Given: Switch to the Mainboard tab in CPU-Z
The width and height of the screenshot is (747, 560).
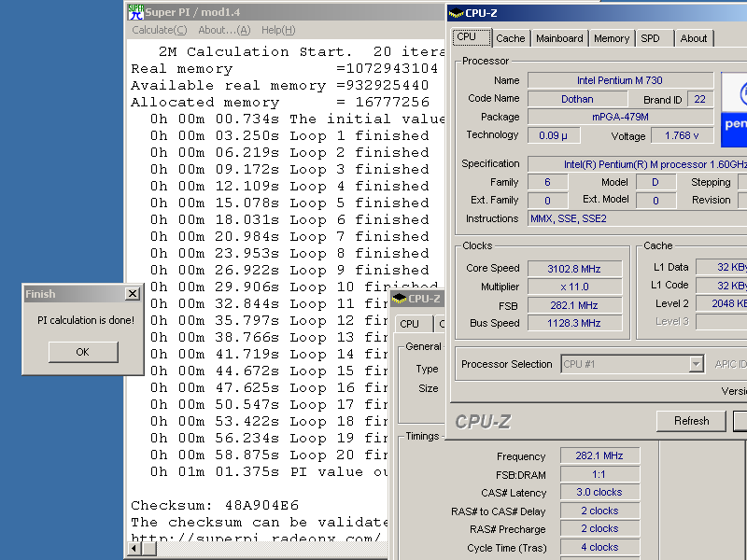Looking at the screenshot, I should click(x=559, y=38).
